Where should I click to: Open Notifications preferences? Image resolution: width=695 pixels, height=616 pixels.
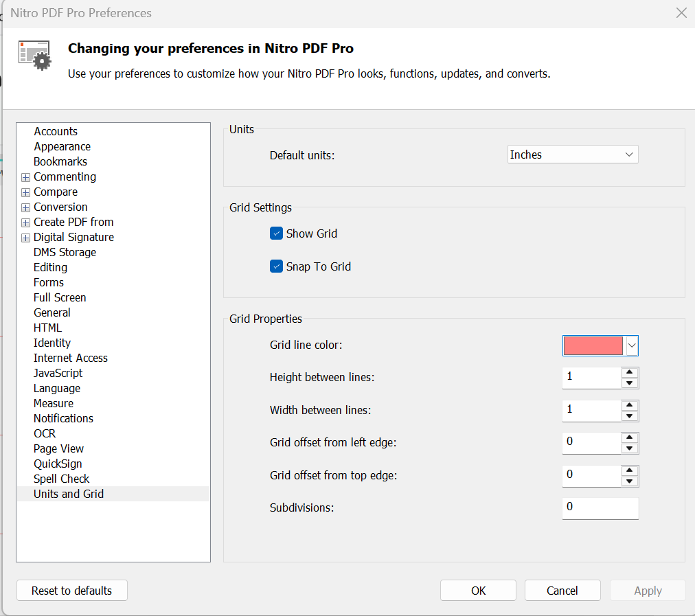63,418
